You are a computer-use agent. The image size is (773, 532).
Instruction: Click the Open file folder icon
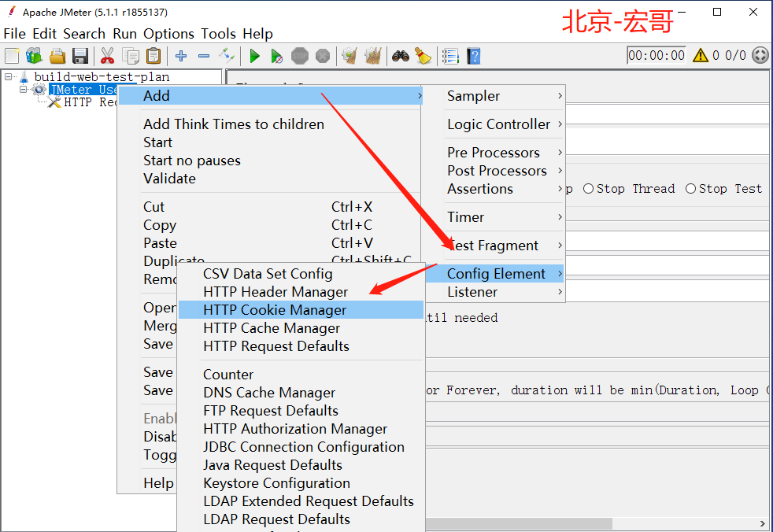pos(57,56)
